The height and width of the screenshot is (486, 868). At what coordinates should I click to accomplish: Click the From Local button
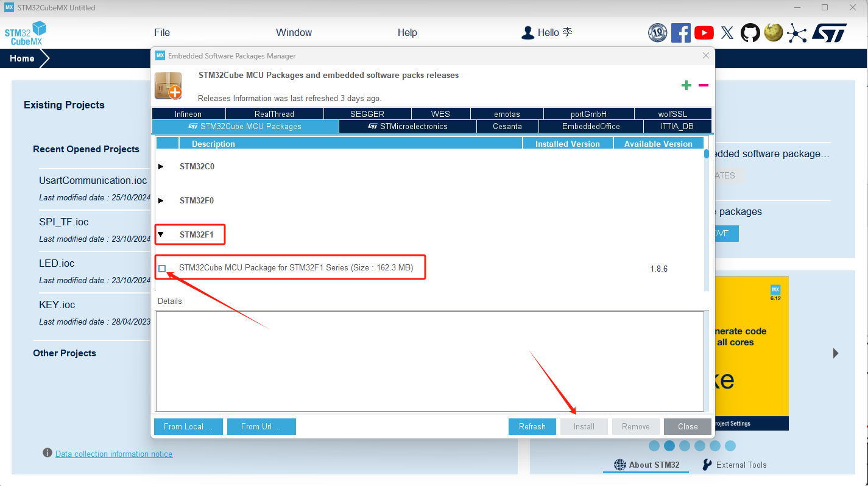point(188,426)
